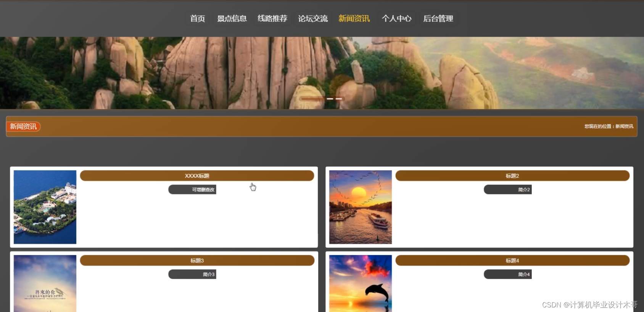This screenshot has height=312, width=644.
Task: Go to 后台管理 in the top navigation
Action: [438, 18]
